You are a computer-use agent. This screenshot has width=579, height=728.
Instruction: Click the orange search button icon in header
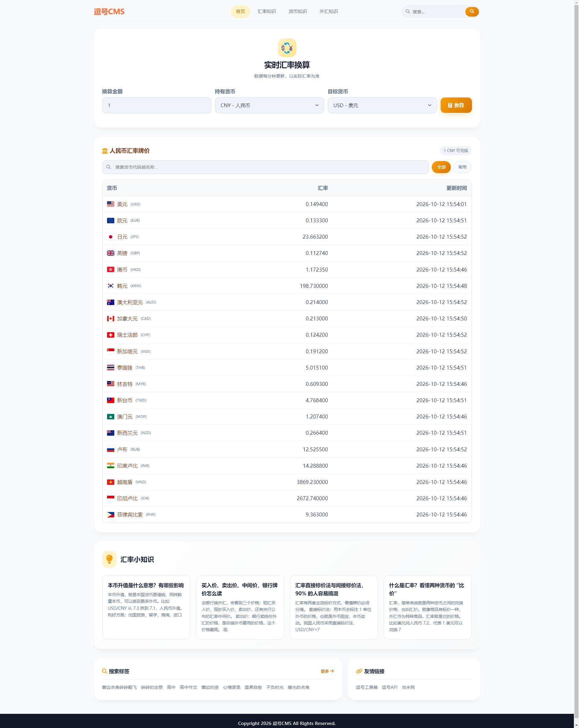click(472, 11)
